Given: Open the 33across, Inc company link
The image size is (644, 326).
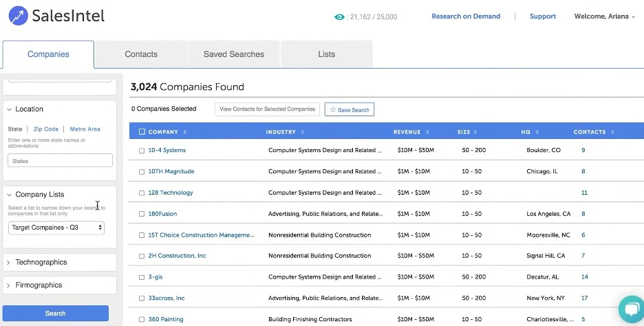Looking at the screenshot, I should pos(167,298).
